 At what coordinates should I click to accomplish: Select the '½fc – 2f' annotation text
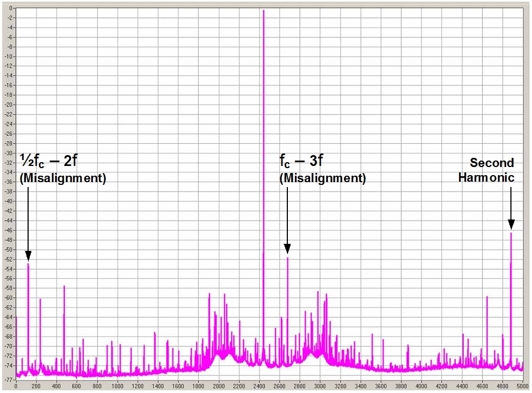(x=49, y=161)
